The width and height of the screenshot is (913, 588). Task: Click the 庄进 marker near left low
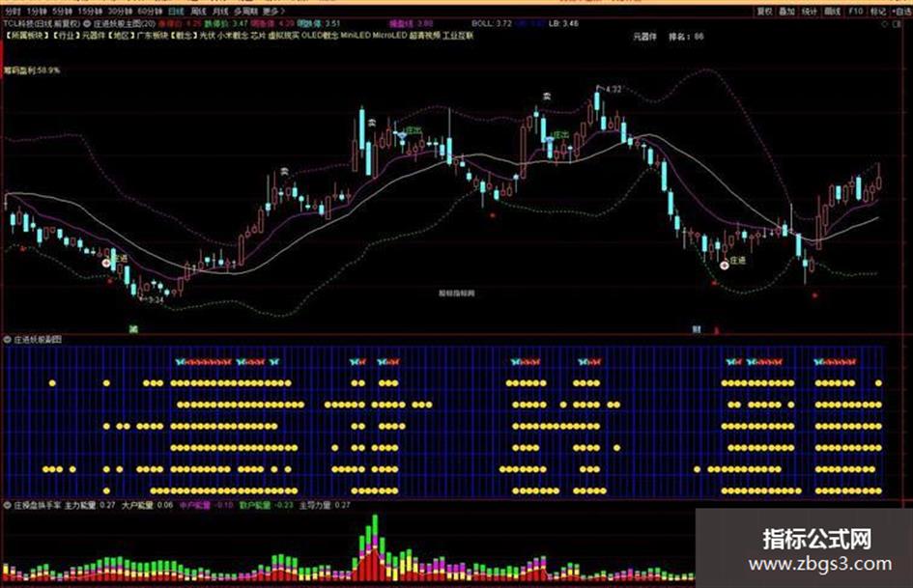pyautogui.click(x=120, y=258)
